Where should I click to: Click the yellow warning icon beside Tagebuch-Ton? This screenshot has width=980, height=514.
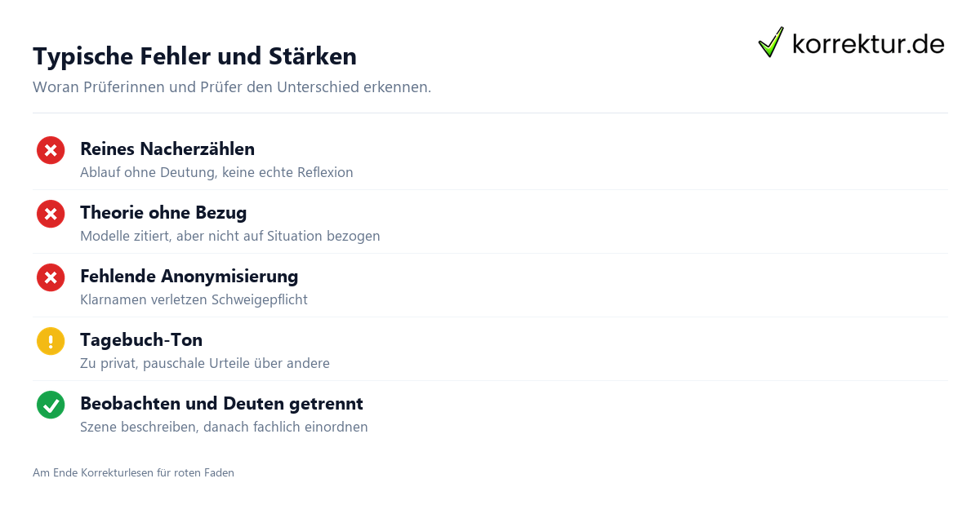click(x=51, y=341)
